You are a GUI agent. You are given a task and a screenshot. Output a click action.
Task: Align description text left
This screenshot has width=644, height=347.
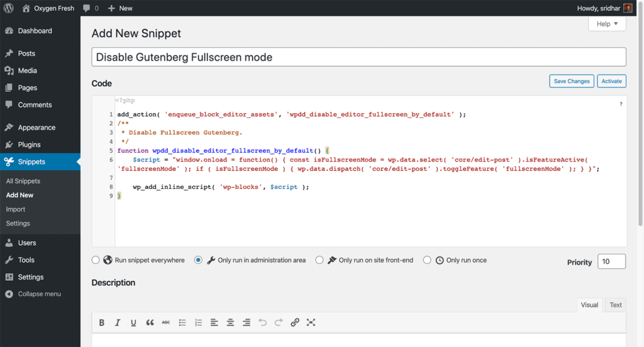214,322
